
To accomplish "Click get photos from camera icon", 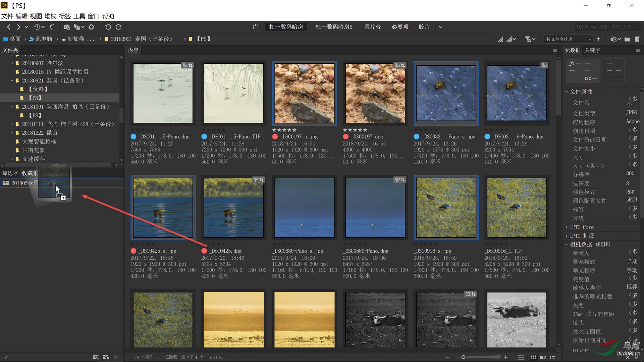I will [x=67, y=27].
